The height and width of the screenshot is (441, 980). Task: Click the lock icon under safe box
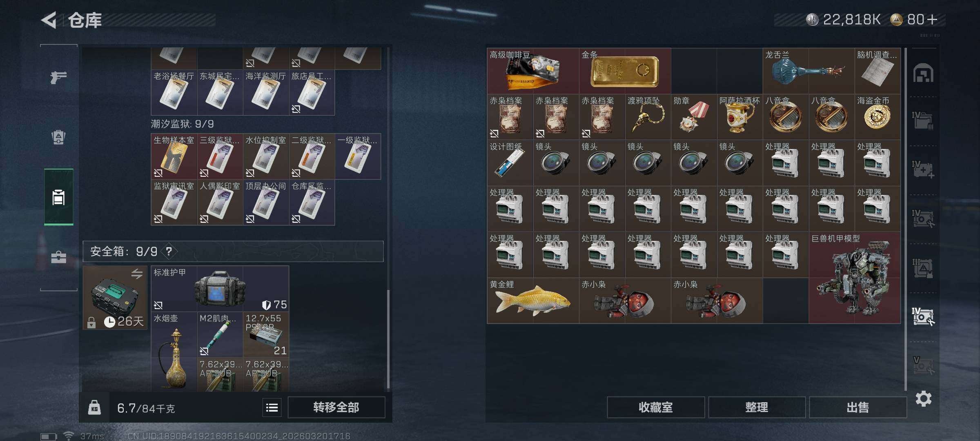point(91,323)
